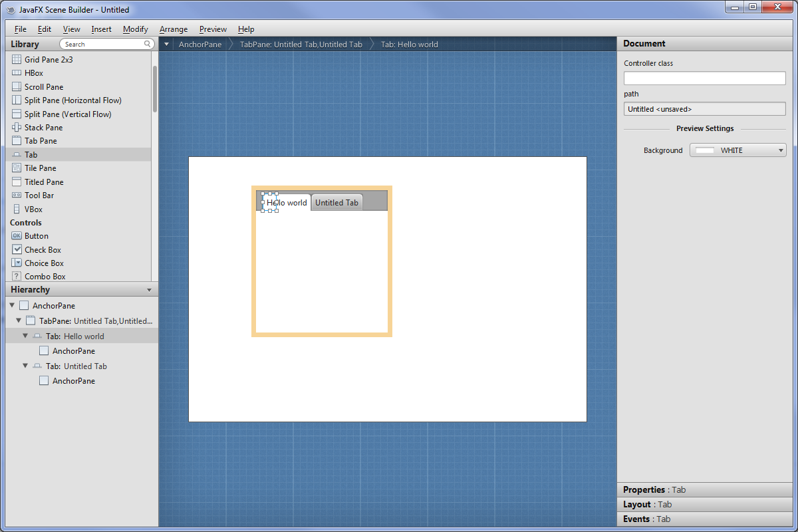Image resolution: width=798 pixels, height=532 pixels.
Task: Select the Scroll Pane icon
Action: coord(17,87)
